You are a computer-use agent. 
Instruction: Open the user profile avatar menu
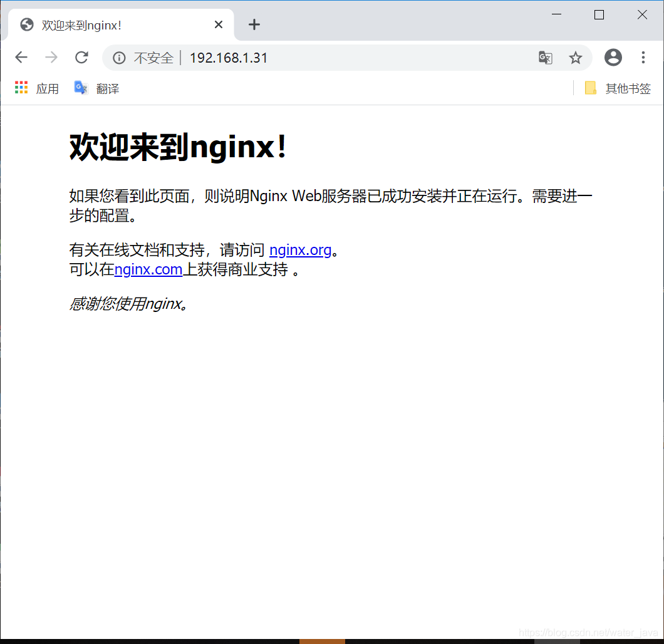click(x=613, y=57)
